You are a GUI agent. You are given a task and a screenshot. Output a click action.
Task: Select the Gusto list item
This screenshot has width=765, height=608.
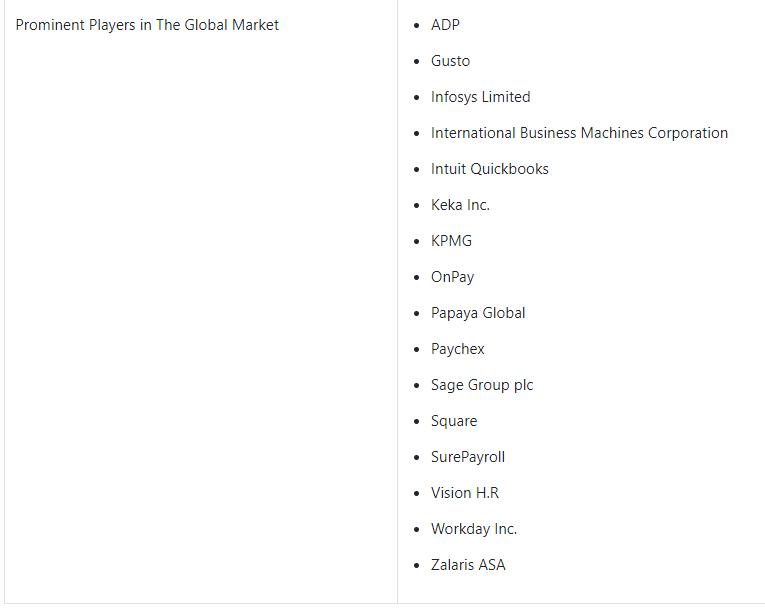coord(450,61)
